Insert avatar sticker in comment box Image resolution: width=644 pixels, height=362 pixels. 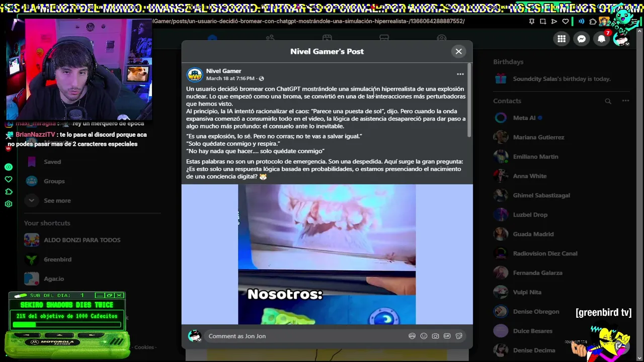point(412,336)
